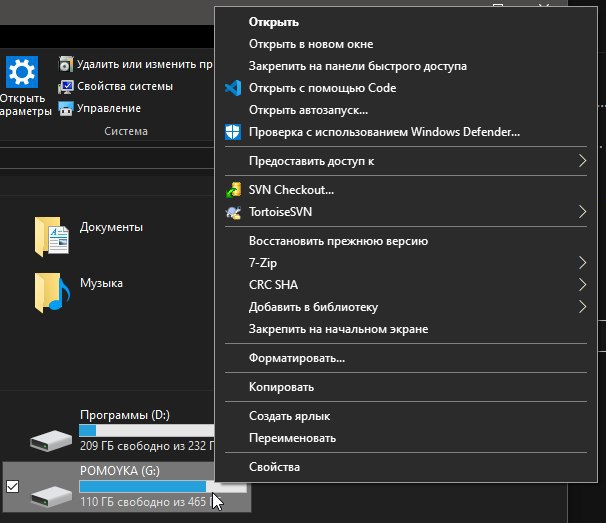Select Проверка с использованием Windows Defender
Viewport: 606px width, 523px height.
click(x=406, y=132)
